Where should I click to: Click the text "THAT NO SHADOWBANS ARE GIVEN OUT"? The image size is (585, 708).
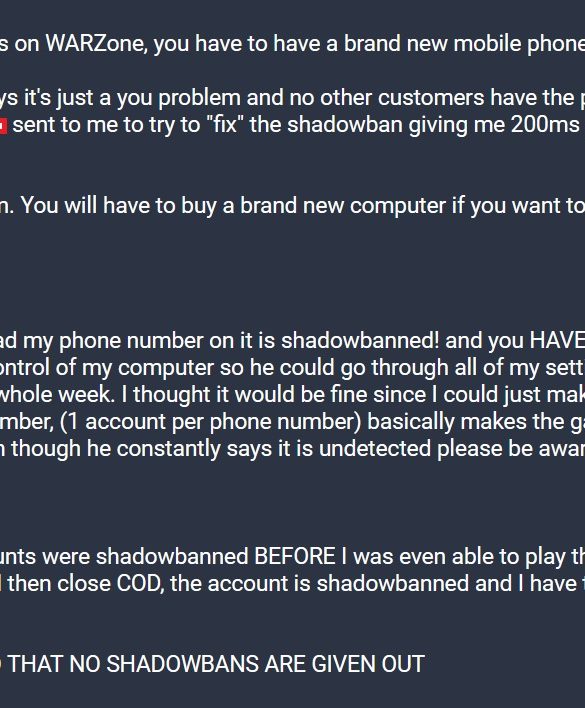click(216, 664)
